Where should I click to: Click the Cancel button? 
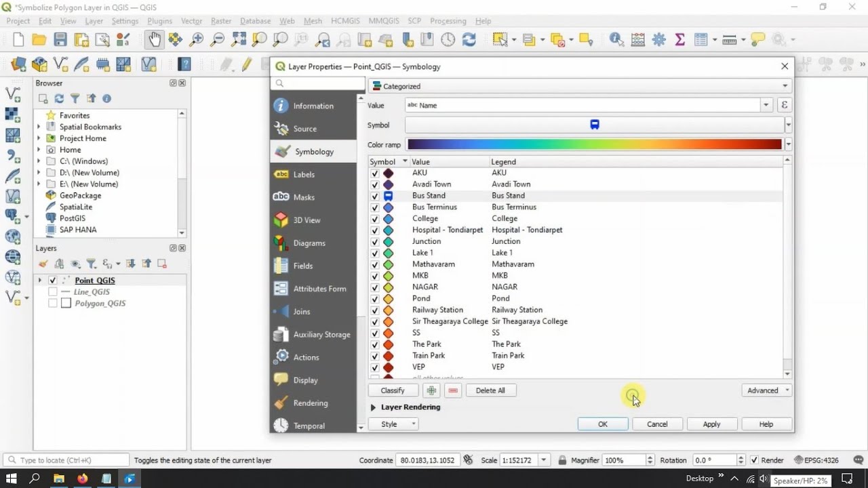coord(657,424)
